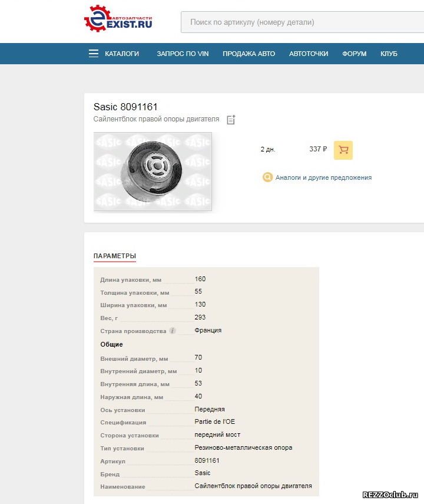Click the Артикул value 8091161
Image resolution: width=424 pixels, height=504 pixels.
point(207,460)
